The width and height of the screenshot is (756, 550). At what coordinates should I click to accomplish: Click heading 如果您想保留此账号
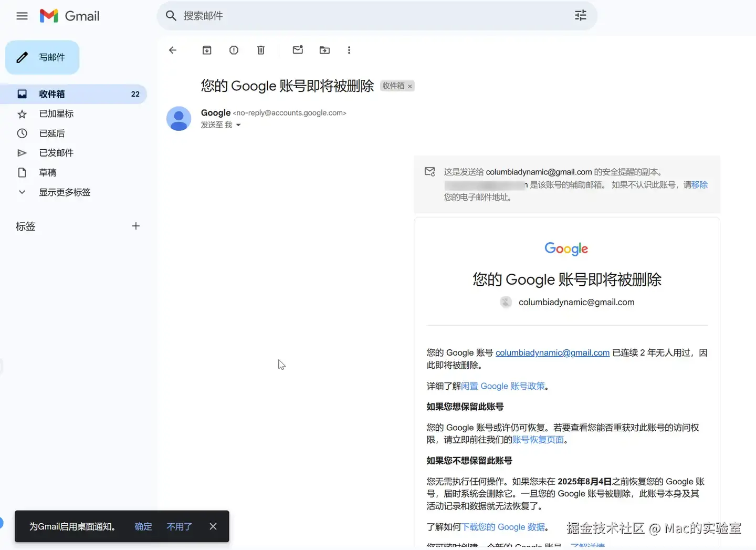click(x=465, y=407)
